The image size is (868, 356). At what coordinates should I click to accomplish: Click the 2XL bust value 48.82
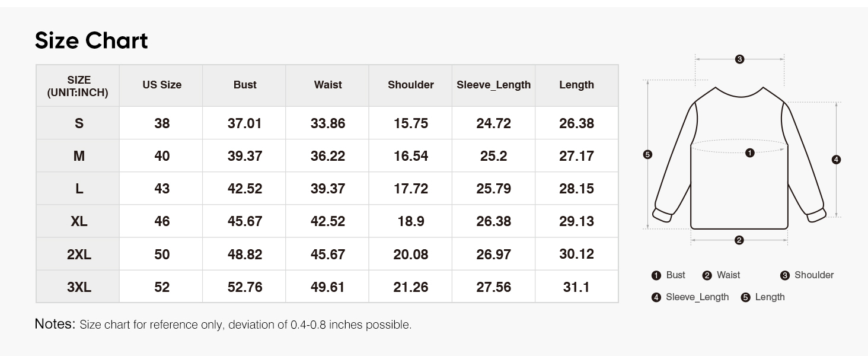(245, 255)
